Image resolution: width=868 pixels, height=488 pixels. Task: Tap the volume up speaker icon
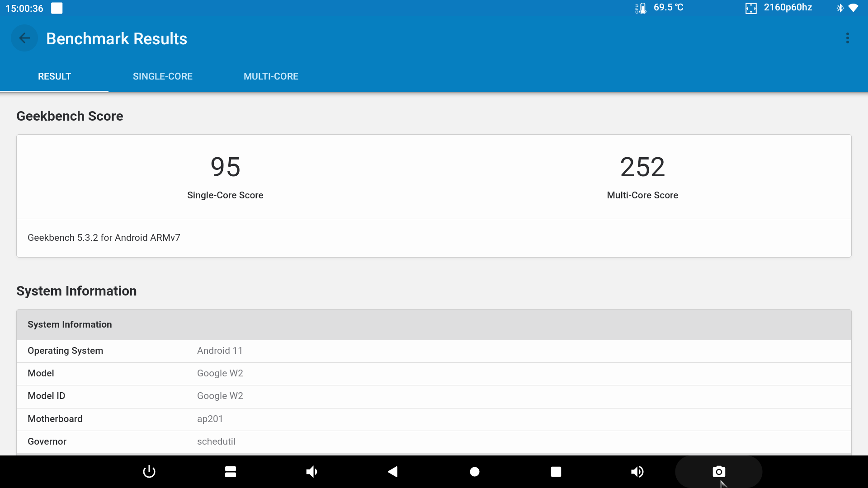pos(637,472)
